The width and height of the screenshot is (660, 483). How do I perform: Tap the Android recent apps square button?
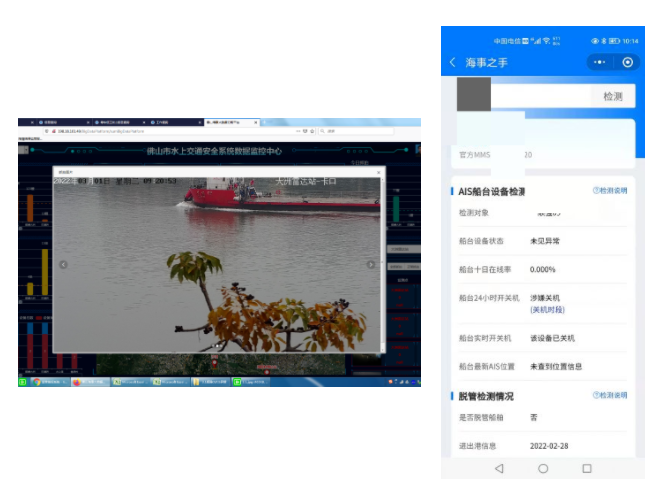tap(587, 468)
